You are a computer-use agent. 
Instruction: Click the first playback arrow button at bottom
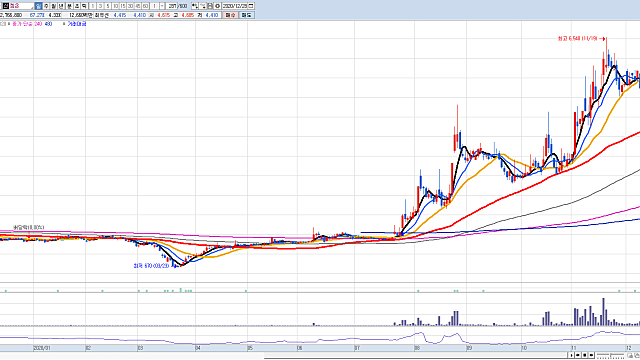click(x=571, y=355)
